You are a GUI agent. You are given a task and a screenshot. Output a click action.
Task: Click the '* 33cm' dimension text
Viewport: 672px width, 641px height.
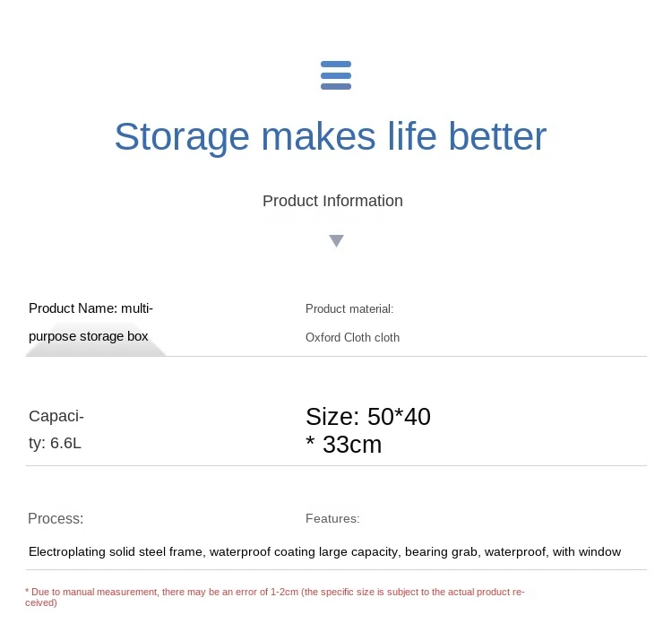[x=343, y=445]
